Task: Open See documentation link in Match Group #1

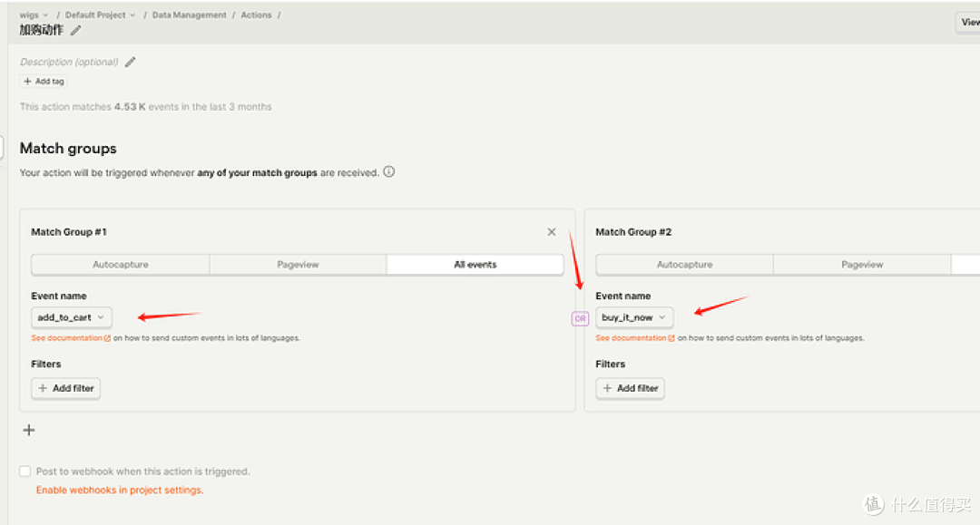Action: (71, 337)
